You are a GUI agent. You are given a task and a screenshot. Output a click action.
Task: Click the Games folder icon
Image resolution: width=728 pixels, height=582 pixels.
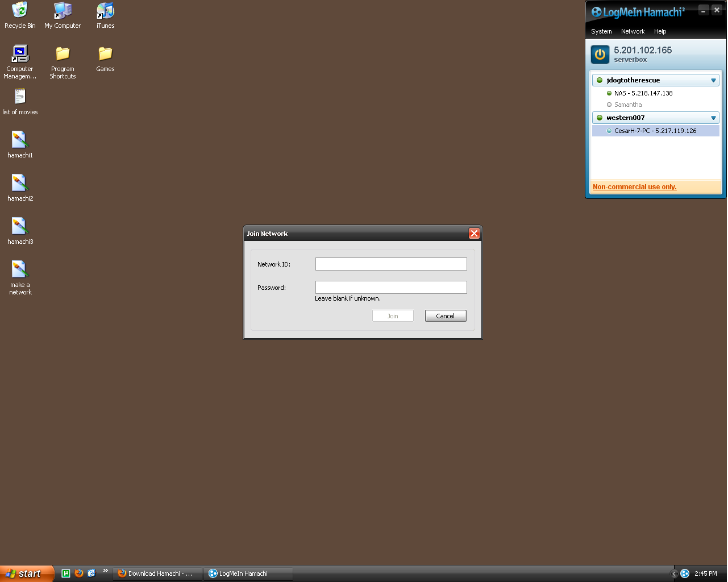[x=105, y=55]
